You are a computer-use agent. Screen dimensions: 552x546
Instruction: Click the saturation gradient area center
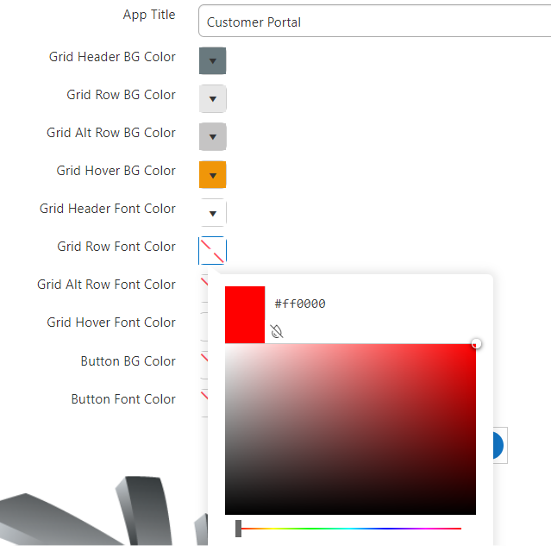pos(350,429)
